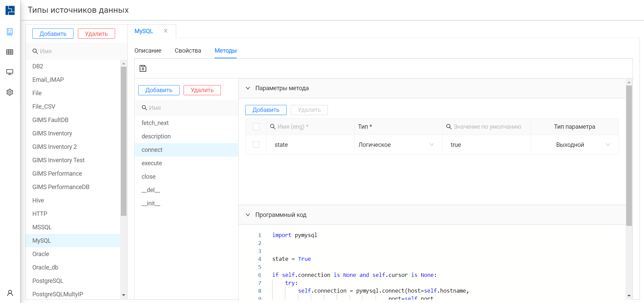The height and width of the screenshot is (303, 644).
Task: Open the settings gear sidebar icon
Action: (x=10, y=92)
